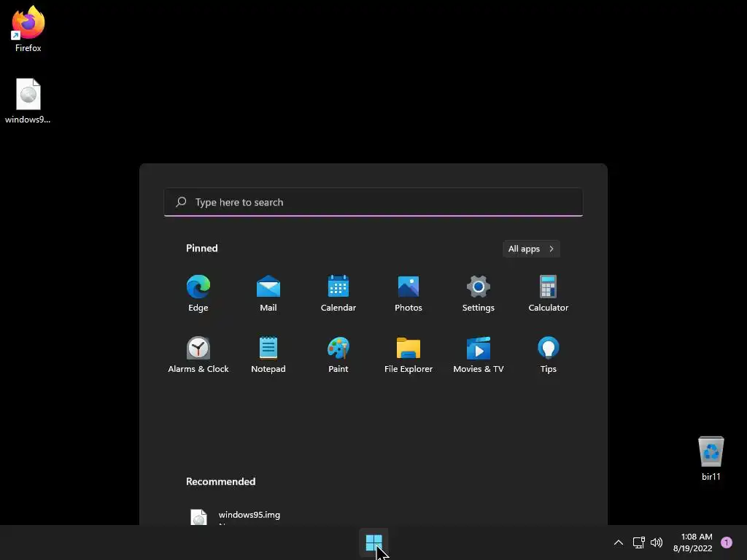The height and width of the screenshot is (560, 747).
Task: Open Alarms & Clock
Action: (x=198, y=354)
